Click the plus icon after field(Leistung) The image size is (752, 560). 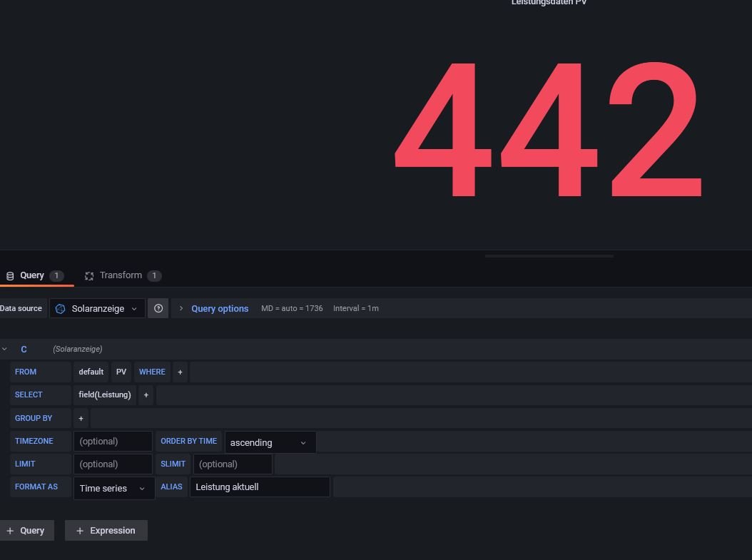pyautogui.click(x=146, y=394)
